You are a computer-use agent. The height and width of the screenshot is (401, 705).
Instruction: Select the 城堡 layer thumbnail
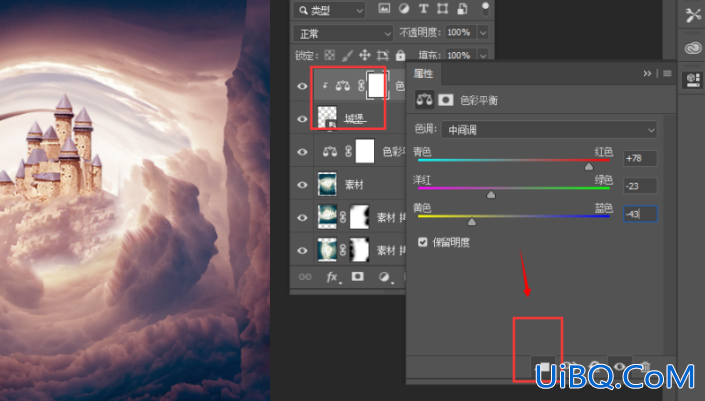327,118
